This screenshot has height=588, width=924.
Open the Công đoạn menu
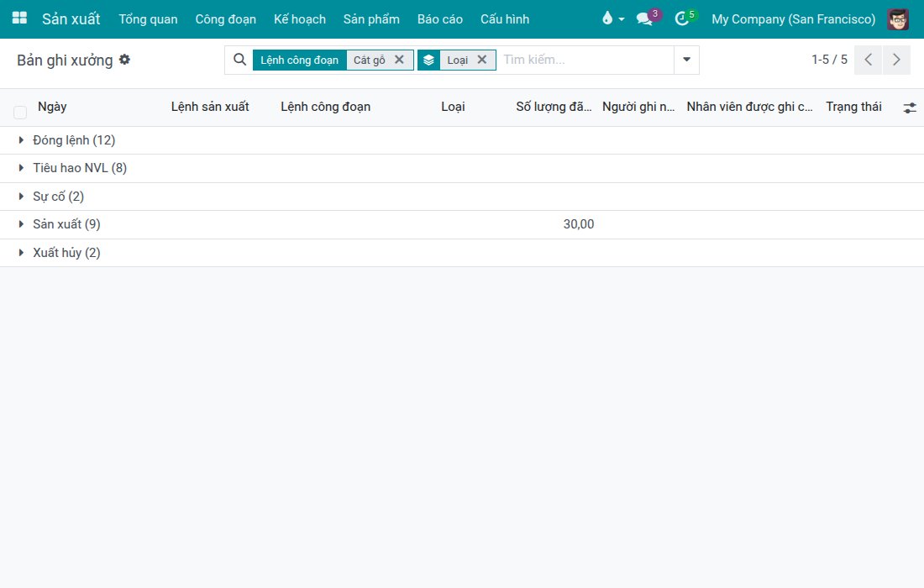click(x=226, y=18)
